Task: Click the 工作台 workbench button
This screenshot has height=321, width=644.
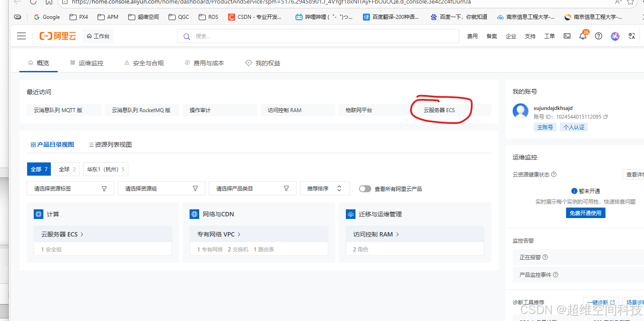Action: tap(98, 35)
